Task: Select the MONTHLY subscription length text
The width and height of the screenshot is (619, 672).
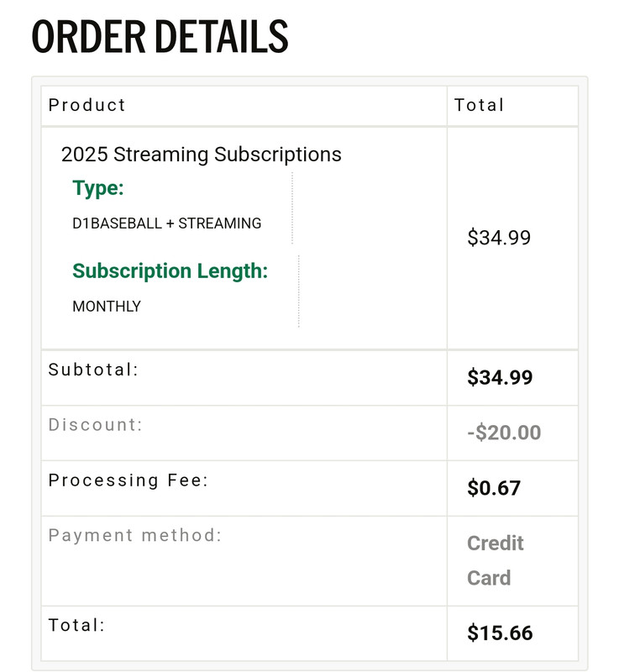Action: [107, 307]
